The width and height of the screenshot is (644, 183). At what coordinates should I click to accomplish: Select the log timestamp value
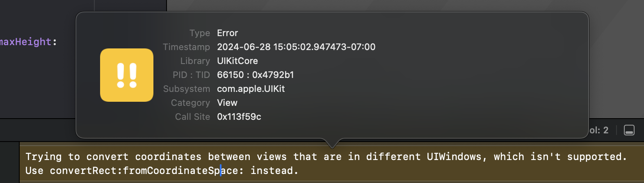tap(296, 47)
